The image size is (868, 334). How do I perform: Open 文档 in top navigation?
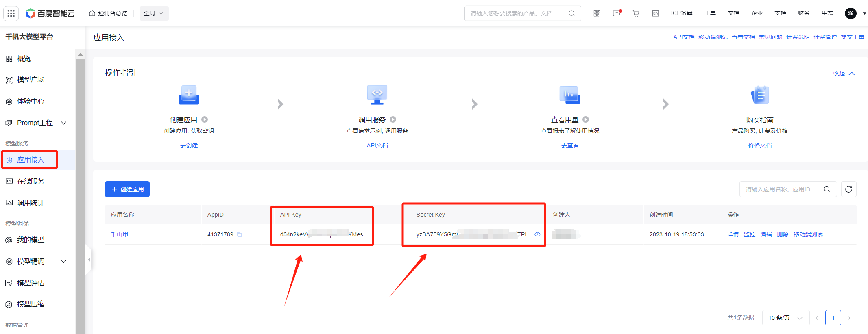pyautogui.click(x=734, y=13)
